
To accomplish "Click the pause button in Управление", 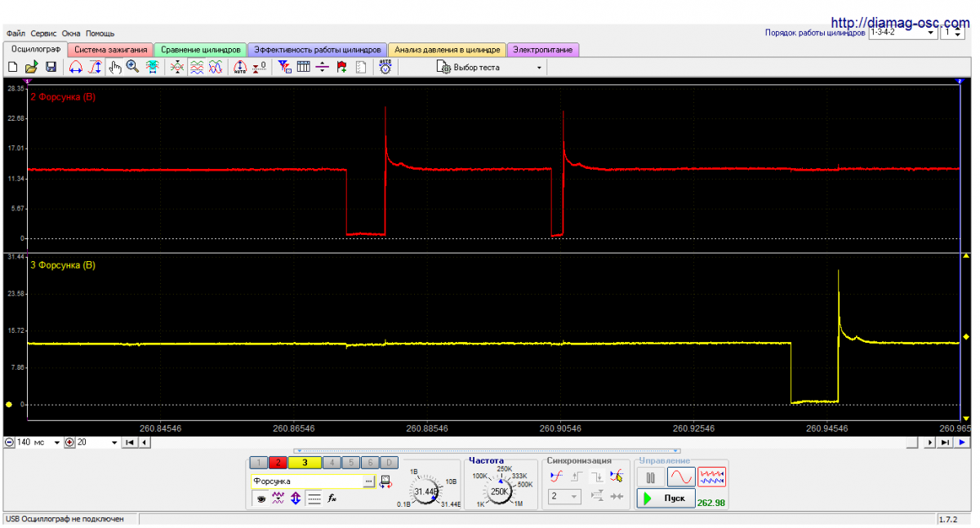I will [651, 477].
